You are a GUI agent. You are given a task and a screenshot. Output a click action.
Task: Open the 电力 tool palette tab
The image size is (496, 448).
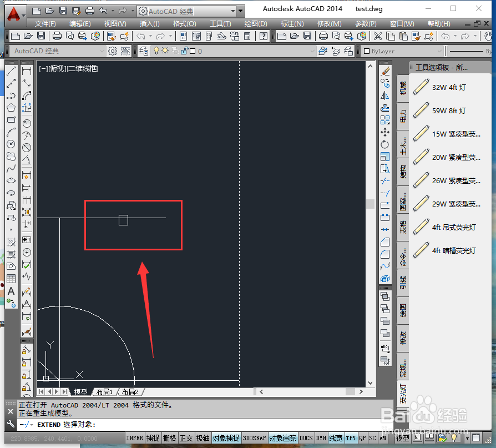pyautogui.click(x=403, y=116)
